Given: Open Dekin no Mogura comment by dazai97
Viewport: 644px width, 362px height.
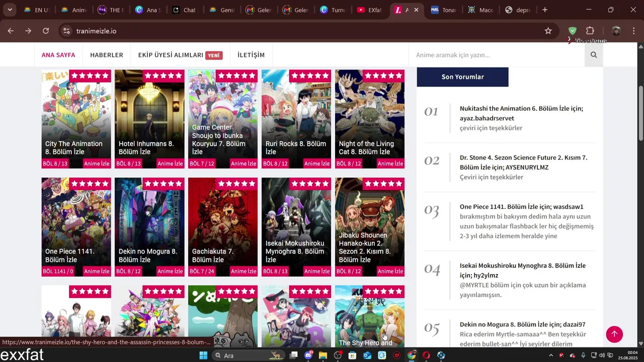Looking at the screenshot, I should 522,324.
